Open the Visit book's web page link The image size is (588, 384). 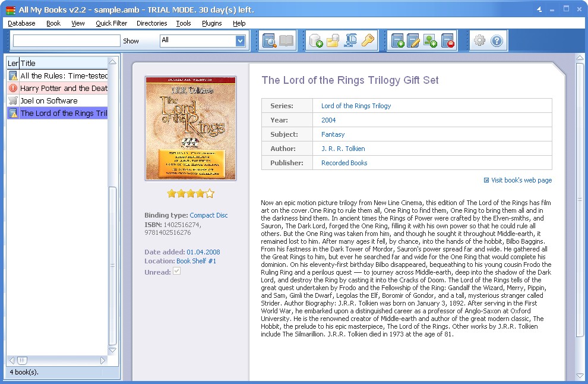coord(521,180)
